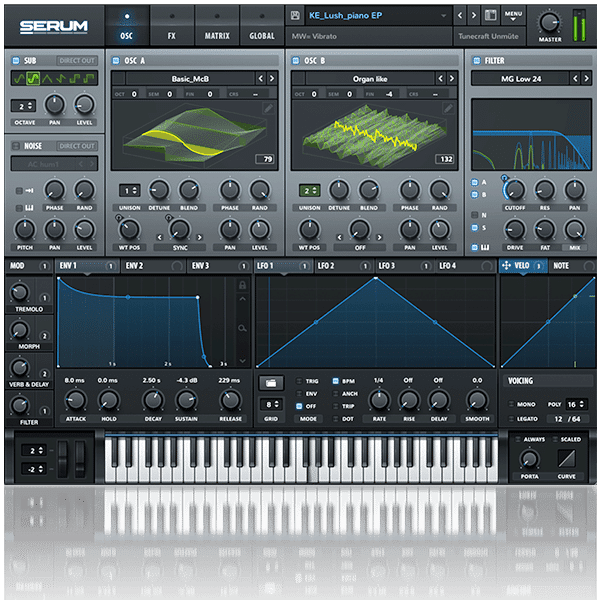Click the OSC A WT POS knob
Viewport: 600px width, 600px height.
tap(129, 230)
